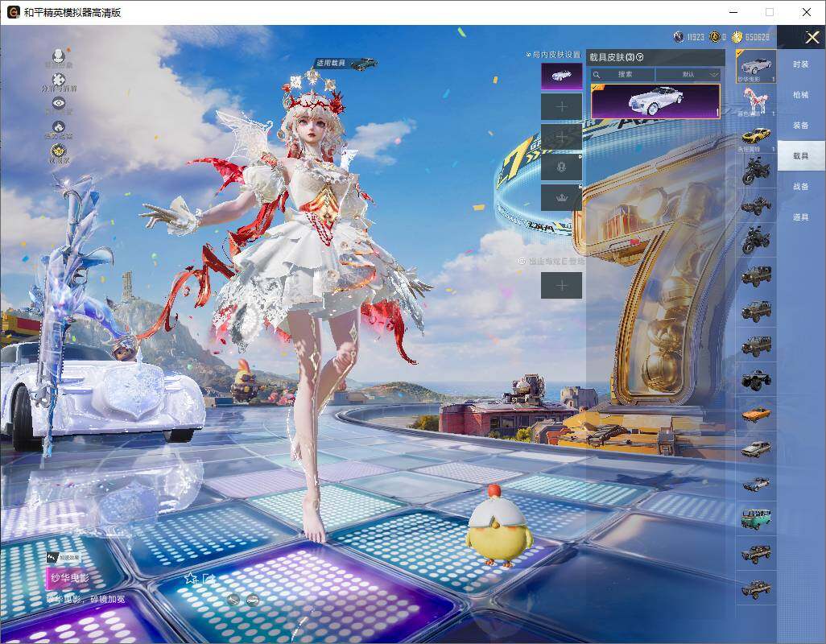
Task: Select the second black motorcycle thumbnail
Action: pyautogui.click(x=756, y=240)
